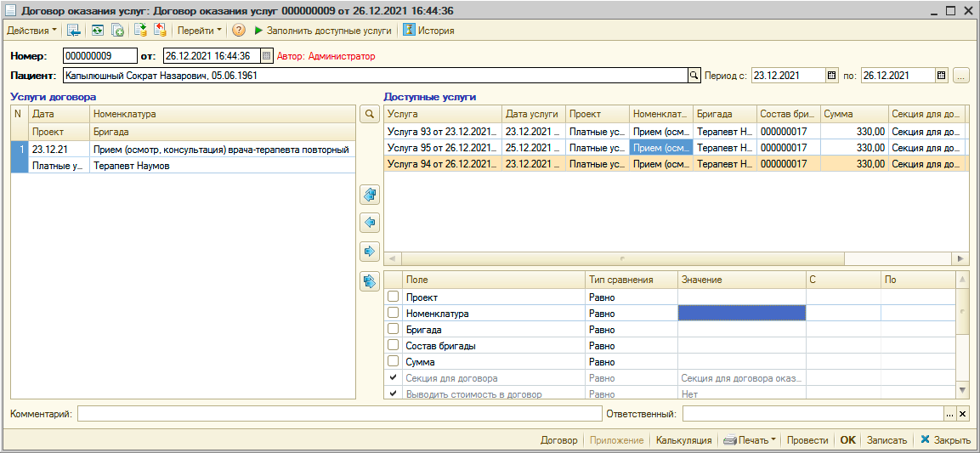Open the История hourglass toolbar item
The image size is (980, 453).
pos(428,30)
